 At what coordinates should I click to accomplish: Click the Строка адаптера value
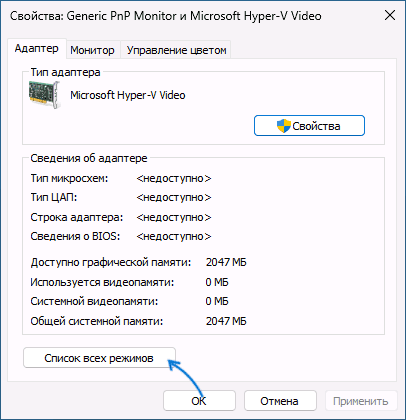(x=174, y=217)
